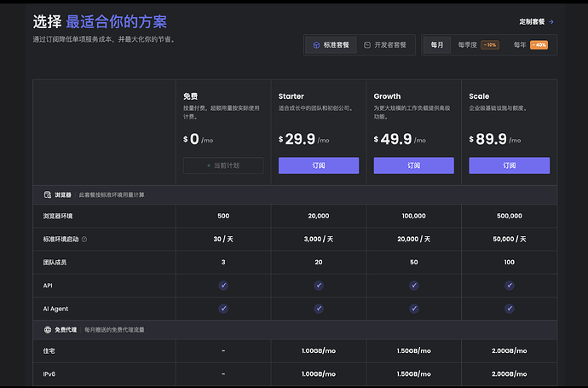Click the Growth plan title
This screenshot has width=588, height=388.
click(387, 96)
